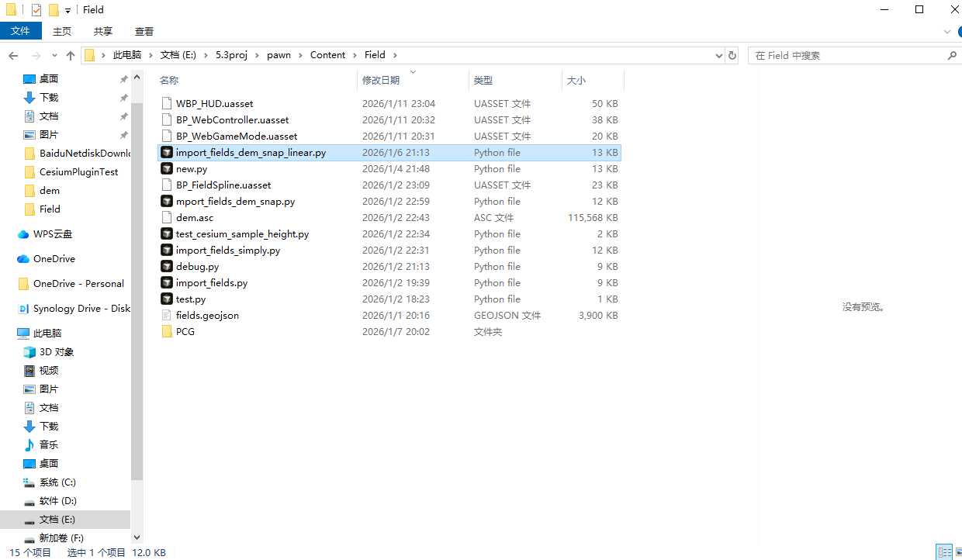Expand the chevron after pawn in address bar
The image size is (962, 560).
300,55
